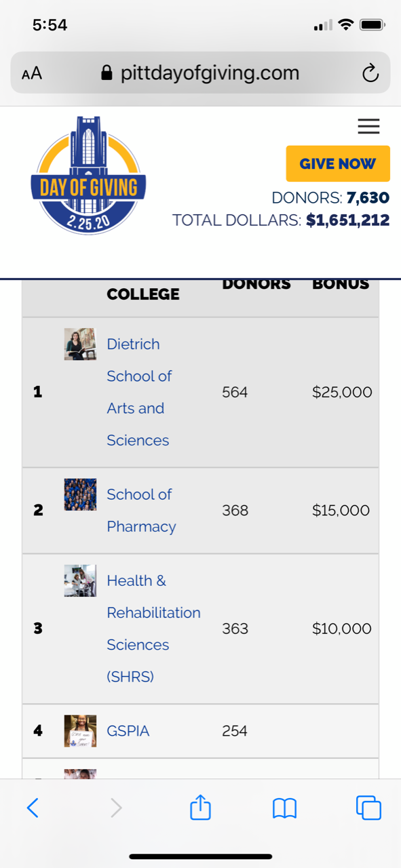Open Health & Rehabilitation Sciences (SHRS) link

tap(153, 629)
